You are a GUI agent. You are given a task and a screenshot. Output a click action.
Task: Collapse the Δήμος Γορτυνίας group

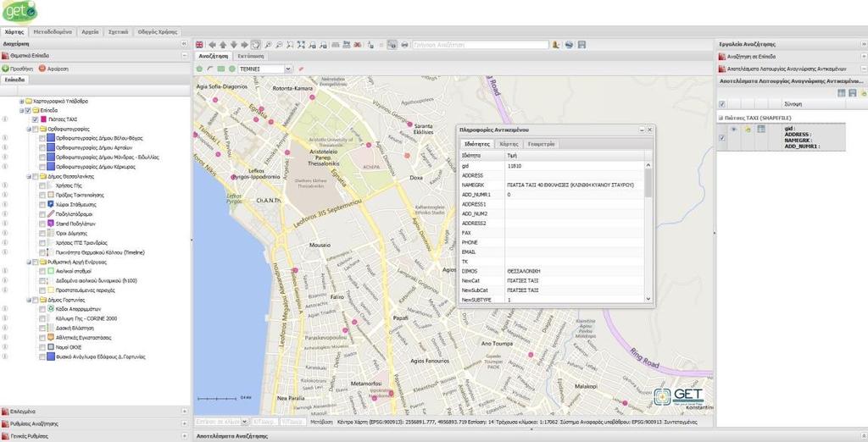tap(28, 300)
